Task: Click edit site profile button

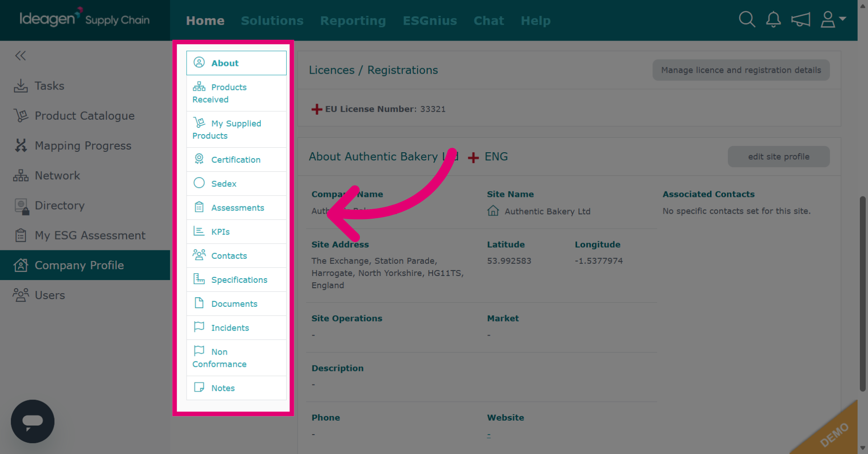Action: [778, 157]
